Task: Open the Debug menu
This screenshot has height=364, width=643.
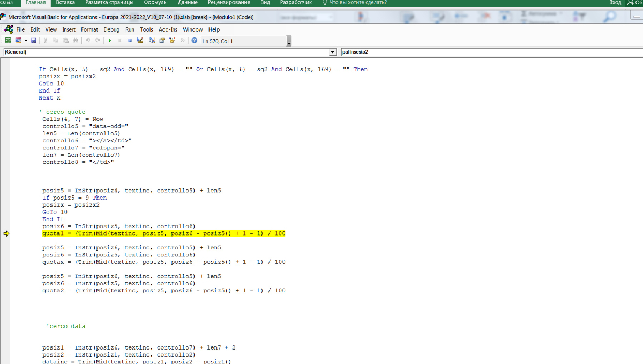Action: click(x=111, y=29)
